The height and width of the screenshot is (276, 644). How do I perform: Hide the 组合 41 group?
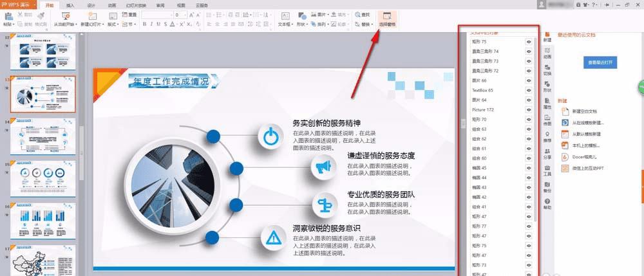click(529, 207)
